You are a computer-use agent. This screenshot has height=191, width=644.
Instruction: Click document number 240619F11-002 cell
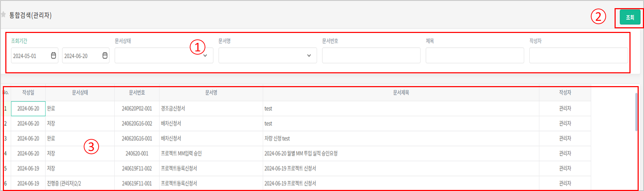(x=137, y=168)
